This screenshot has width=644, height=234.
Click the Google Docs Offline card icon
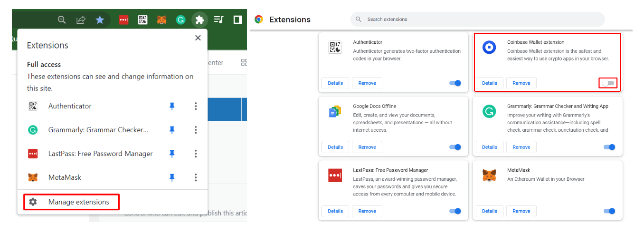click(x=335, y=111)
